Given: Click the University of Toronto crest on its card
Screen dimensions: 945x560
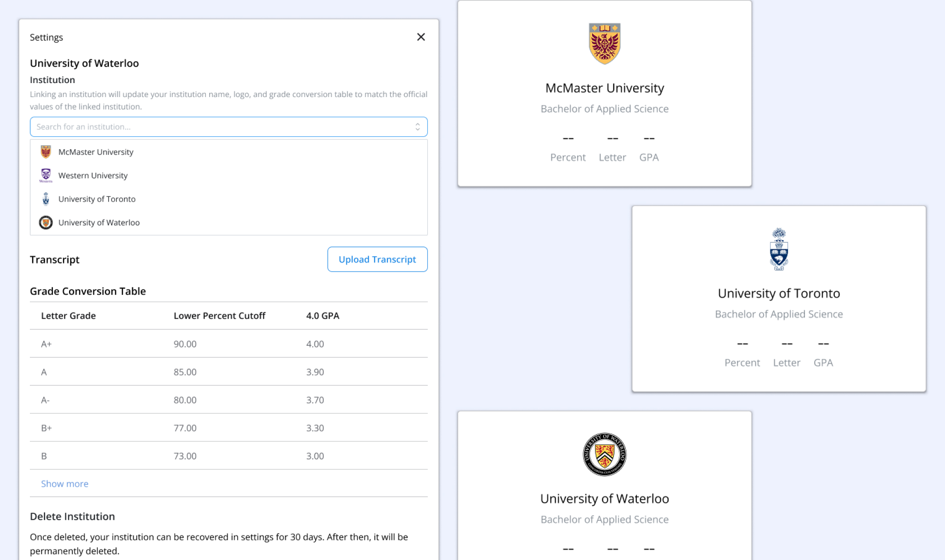Looking at the screenshot, I should [x=778, y=250].
